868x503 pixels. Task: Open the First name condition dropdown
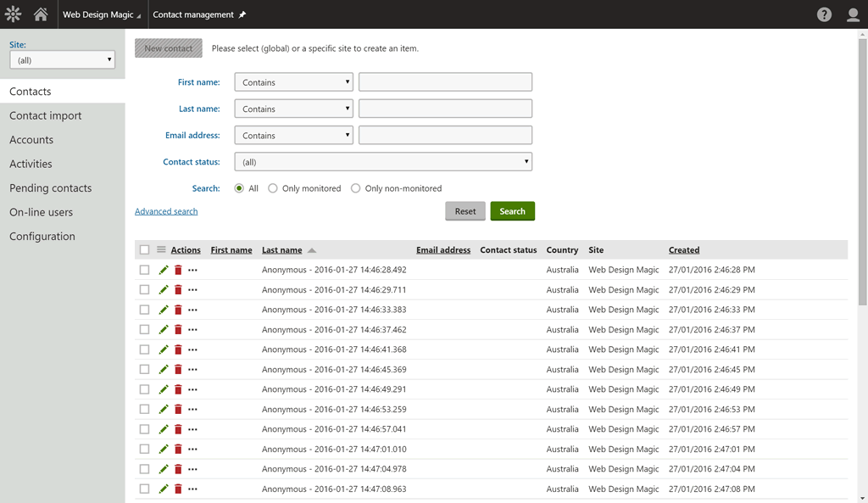tap(293, 82)
